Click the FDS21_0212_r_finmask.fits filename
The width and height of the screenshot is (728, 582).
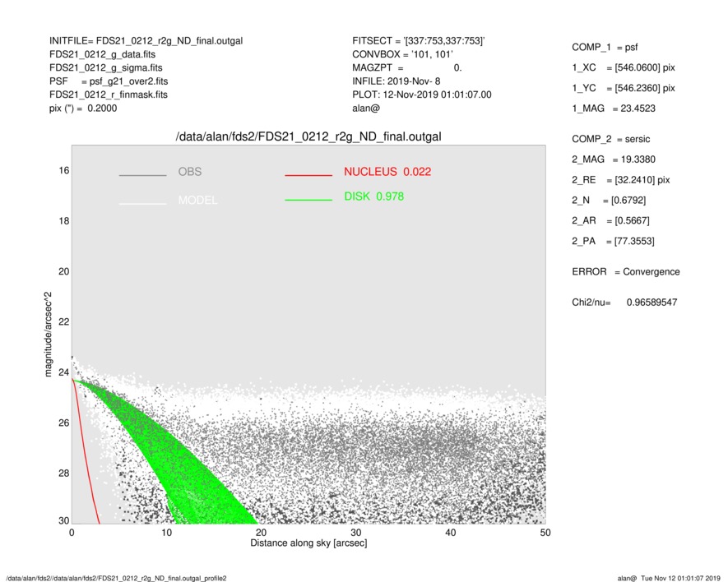(x=109, y=95)
